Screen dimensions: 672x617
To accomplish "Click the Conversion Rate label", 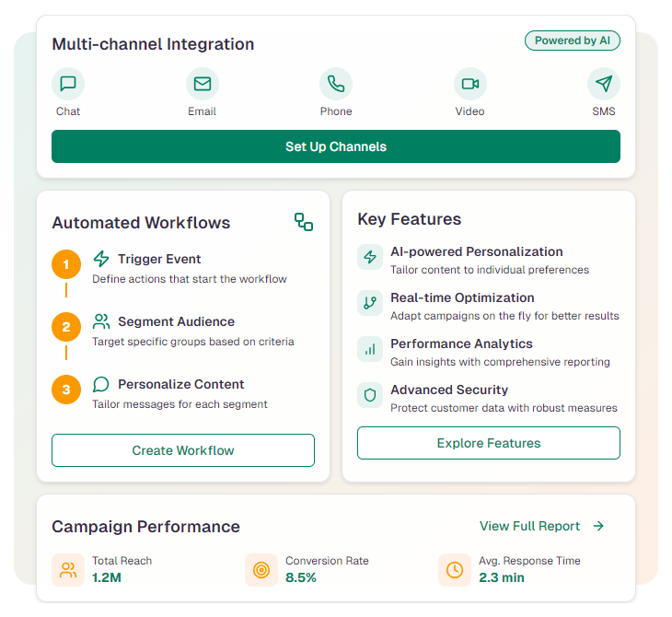I will [327, 561].
